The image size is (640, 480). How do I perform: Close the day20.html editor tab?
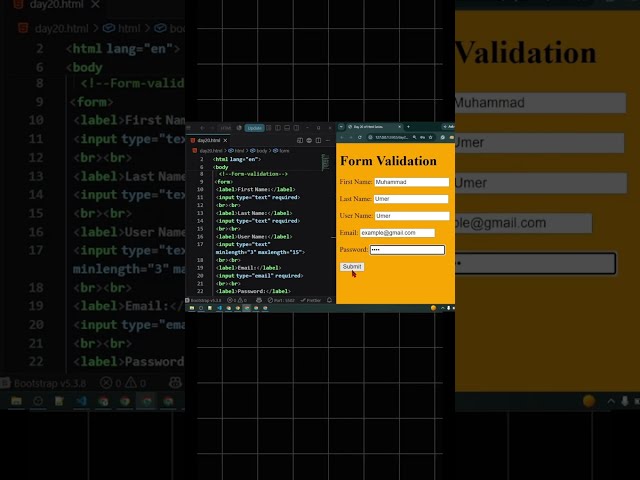click(225, 140)
